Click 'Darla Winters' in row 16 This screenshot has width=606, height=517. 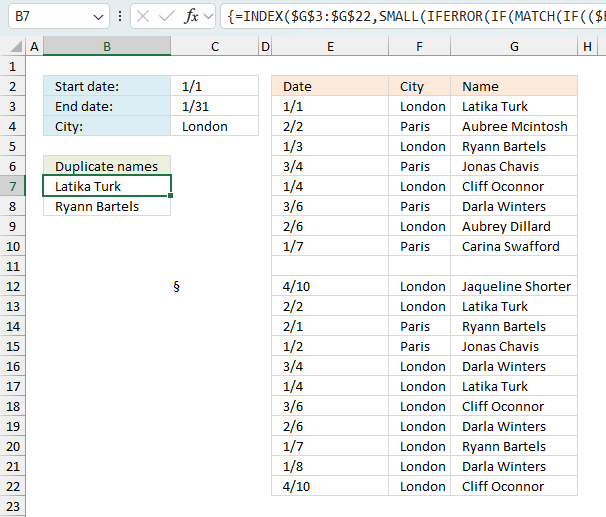coord(514,366)
